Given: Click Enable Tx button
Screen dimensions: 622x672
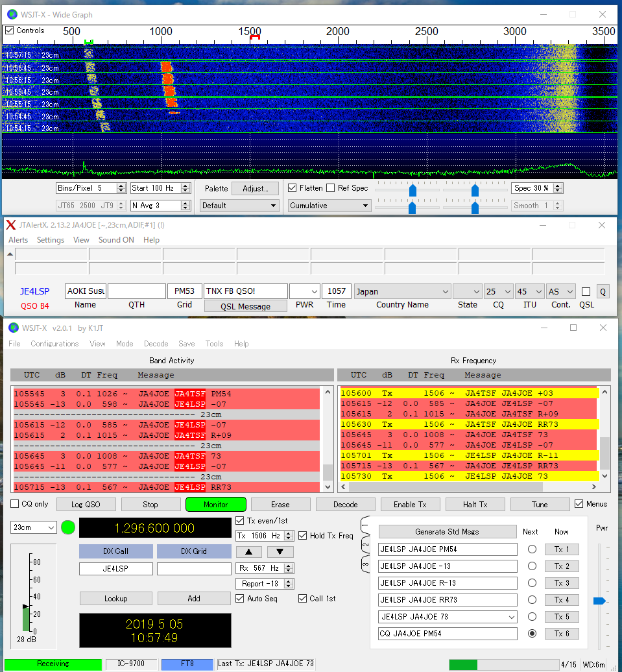Looking at the screenshot, I should point(411,505).
